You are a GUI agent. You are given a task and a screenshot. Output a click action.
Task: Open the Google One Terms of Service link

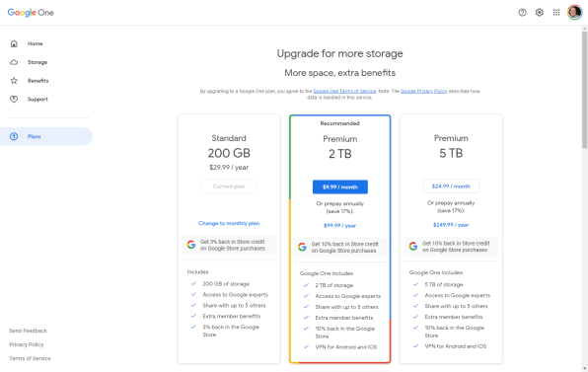(344, 91)
